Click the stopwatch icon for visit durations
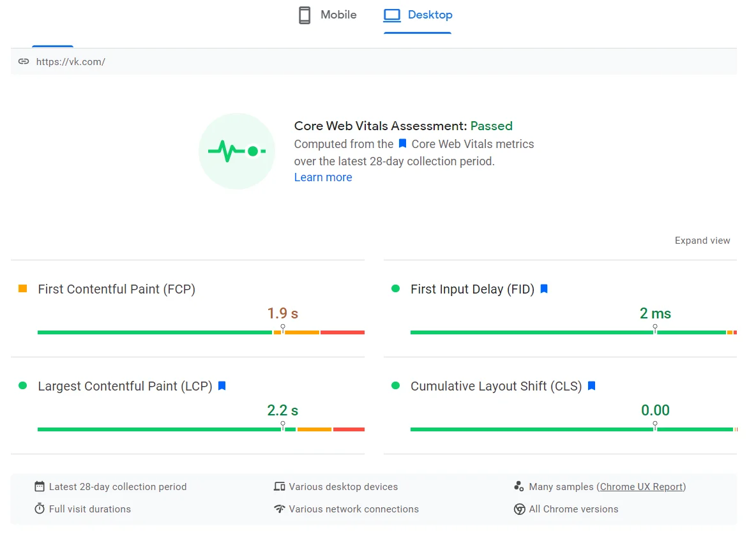The image size is (756, 536). 40,509
